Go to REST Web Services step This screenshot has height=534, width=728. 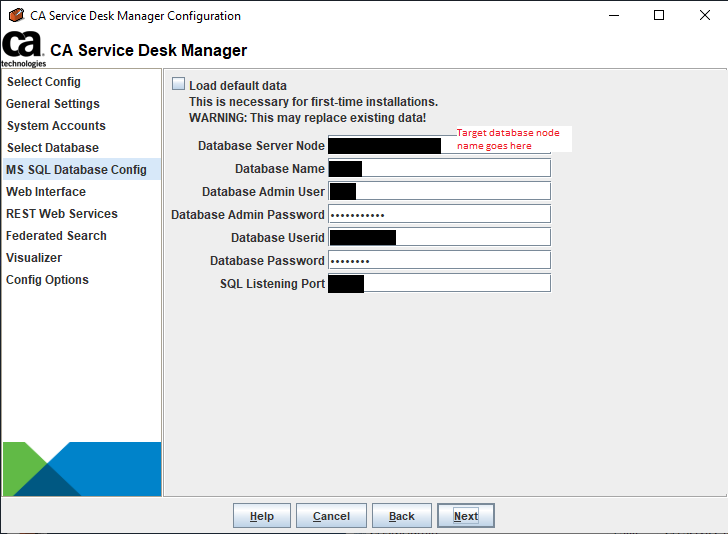click(62, 214)
